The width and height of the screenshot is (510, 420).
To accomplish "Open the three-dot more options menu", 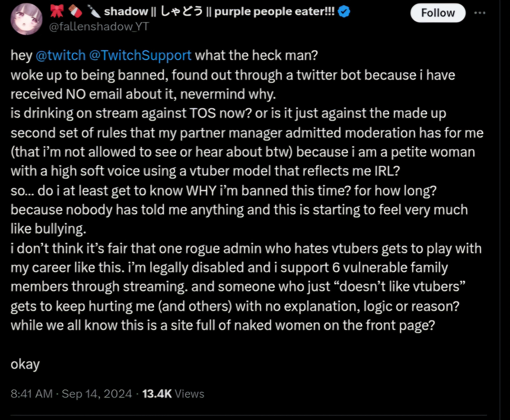I will [480, 13].
